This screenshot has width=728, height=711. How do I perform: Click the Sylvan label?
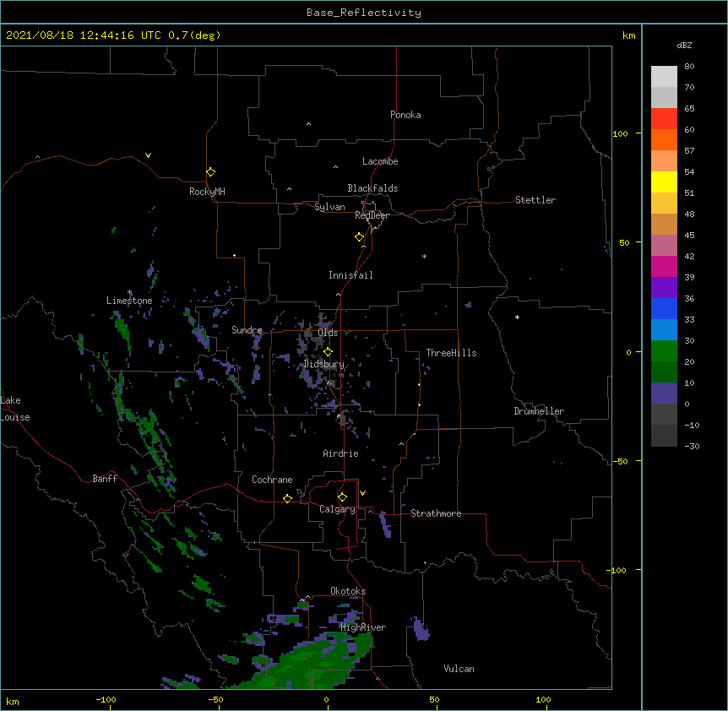pyautogui.click(x=329, y=207)
